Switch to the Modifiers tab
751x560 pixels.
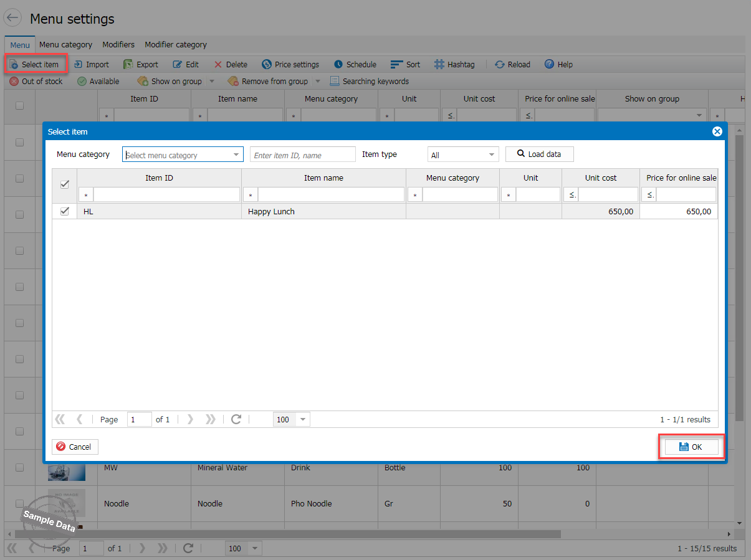tap(118, 44)
